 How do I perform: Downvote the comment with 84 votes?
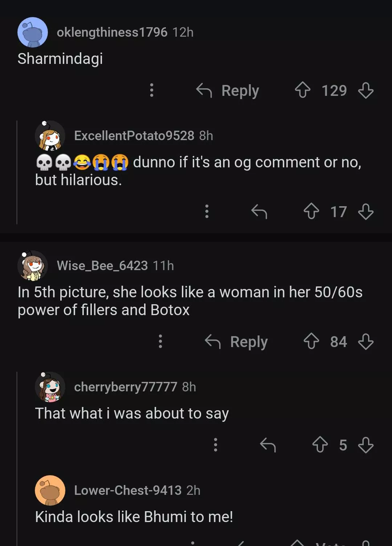(x=366, y=341)
